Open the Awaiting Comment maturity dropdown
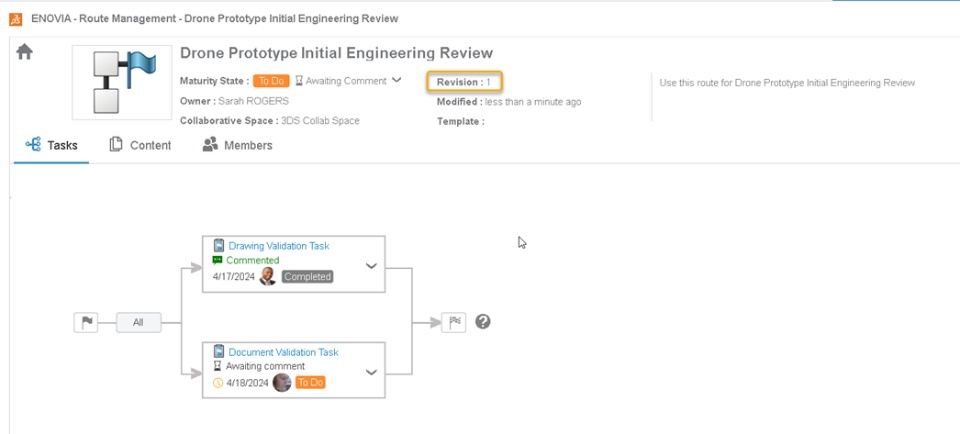This screenshot has height=434, width=960. [x=397, y=80]
